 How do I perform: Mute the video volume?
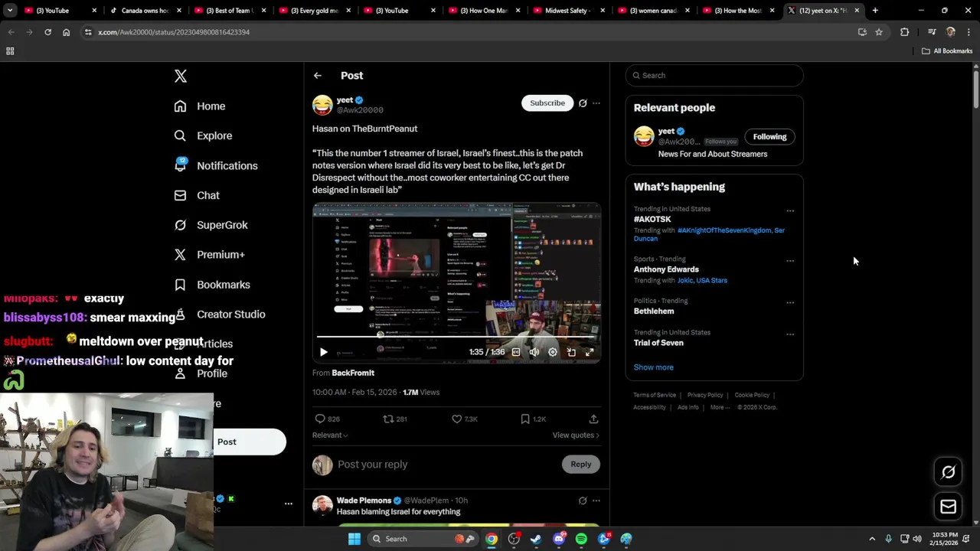534,352
